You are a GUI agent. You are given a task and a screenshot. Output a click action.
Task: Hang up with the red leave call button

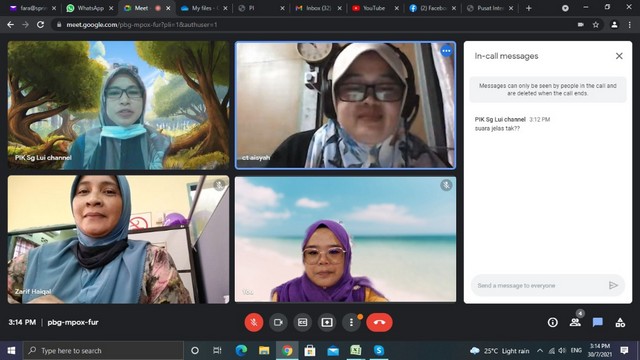[379, 322]
